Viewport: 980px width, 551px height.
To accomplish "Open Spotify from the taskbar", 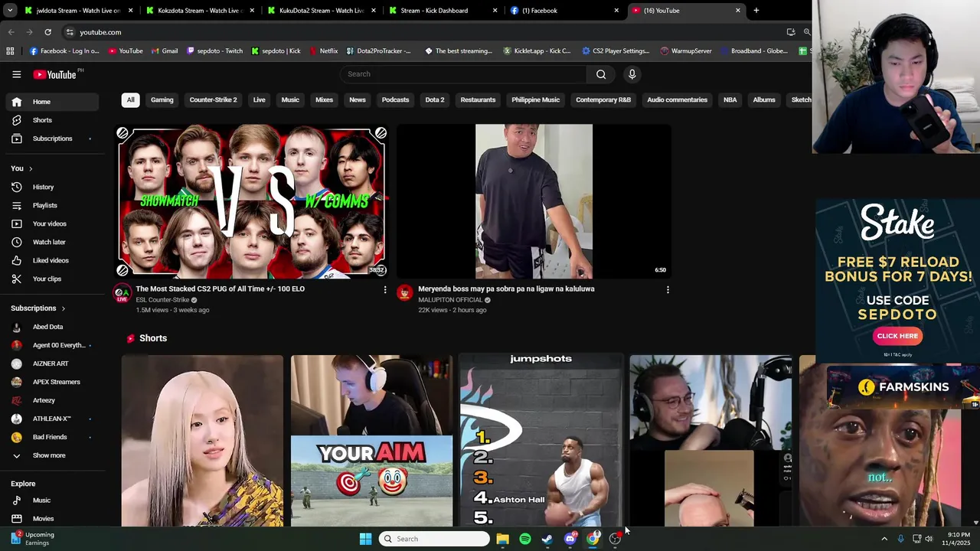I will (x=525, y=539).
